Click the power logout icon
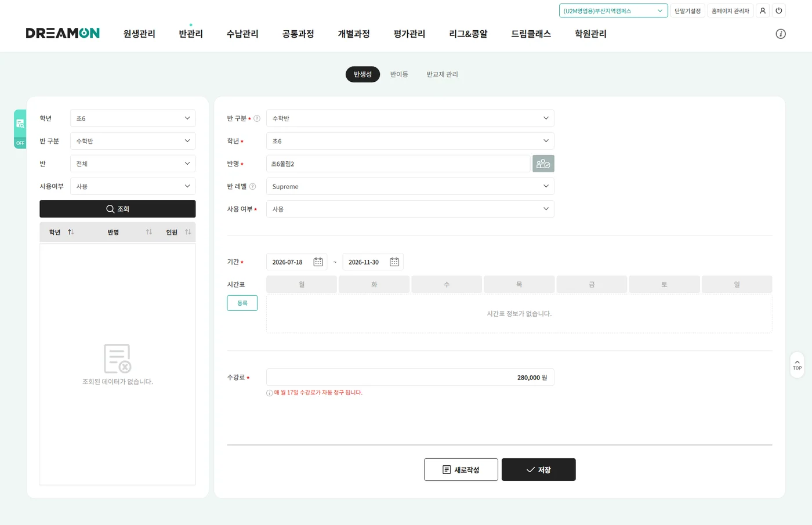 [779, 10]
